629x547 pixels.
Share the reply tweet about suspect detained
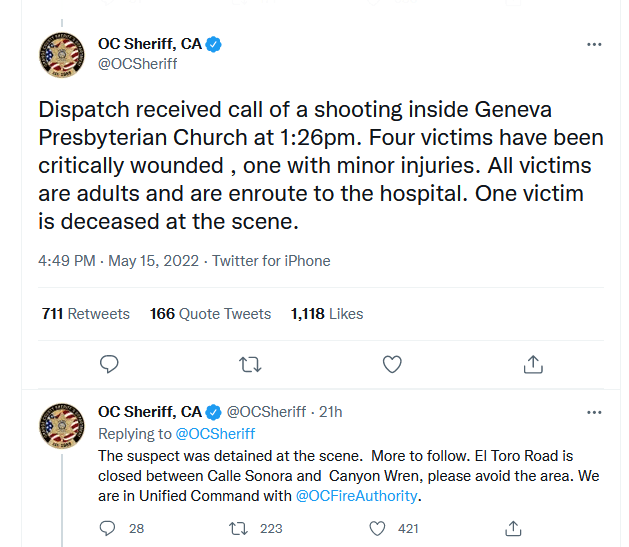(513, 528)
